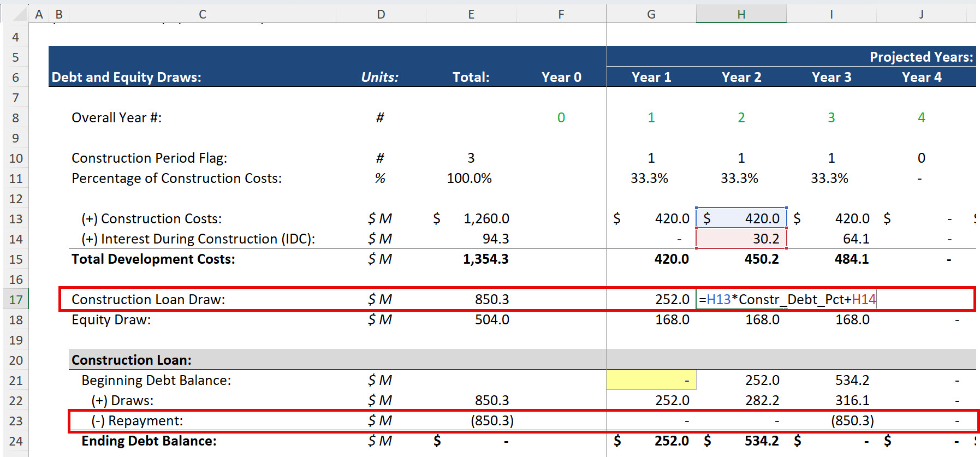Select the 1,354.3 total development costs cell
This screenshot has height=457, width=980.
[x=486, y=259]
